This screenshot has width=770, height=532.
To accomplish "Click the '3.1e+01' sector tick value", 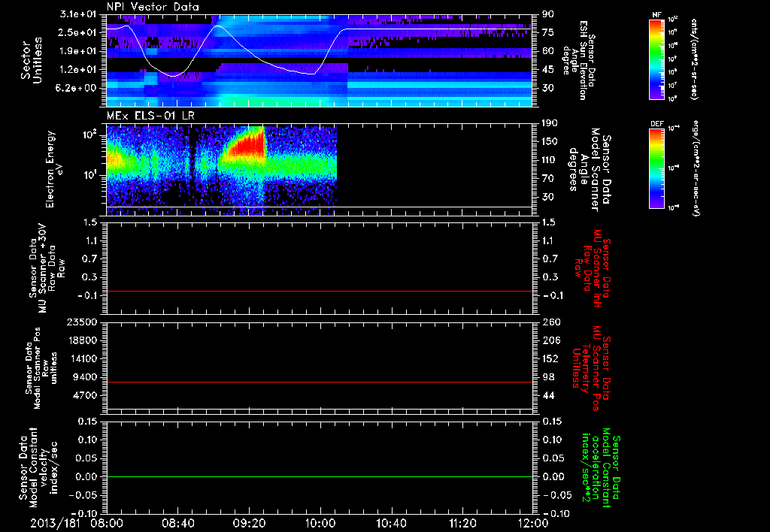I will coord(77,14).
